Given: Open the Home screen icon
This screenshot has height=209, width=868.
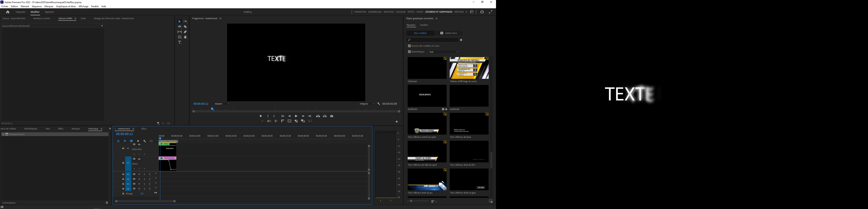Looking at the screenshot, I should [x=8, y=12].
